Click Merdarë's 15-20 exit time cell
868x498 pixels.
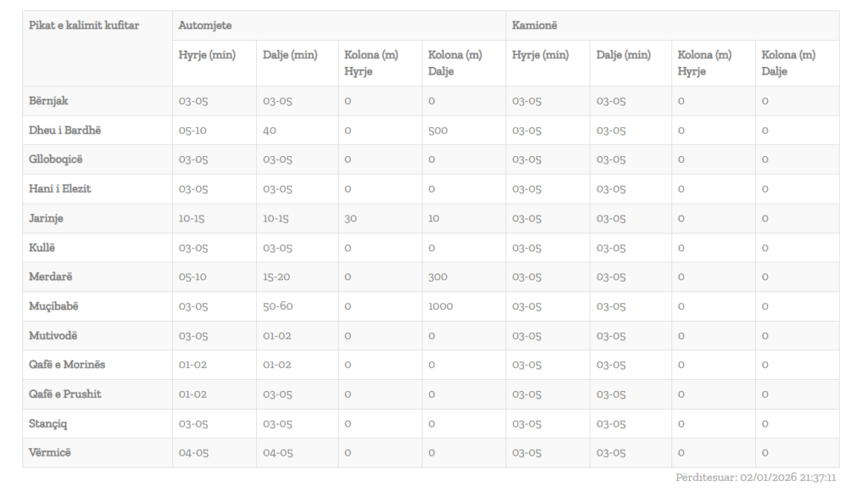276,277
